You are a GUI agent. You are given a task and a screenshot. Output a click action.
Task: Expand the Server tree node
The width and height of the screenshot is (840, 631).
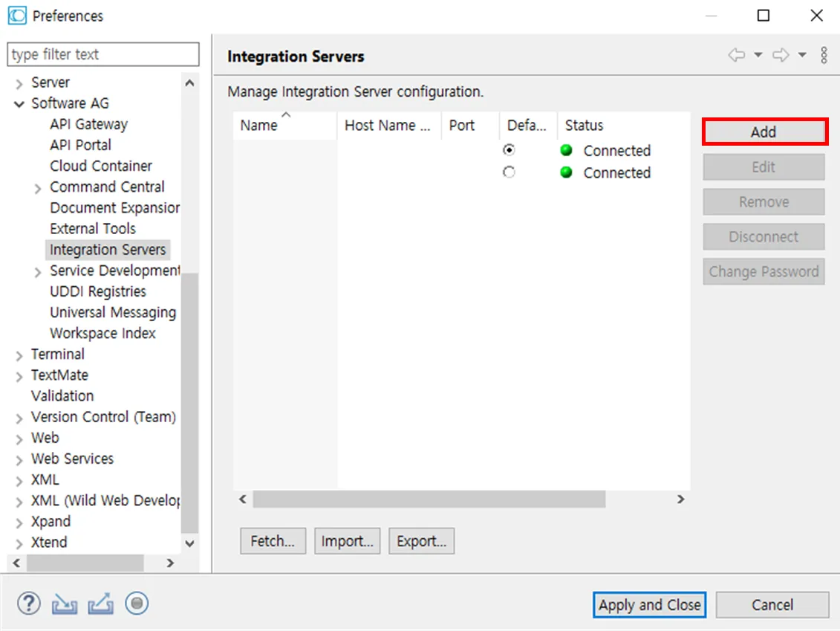19,84
